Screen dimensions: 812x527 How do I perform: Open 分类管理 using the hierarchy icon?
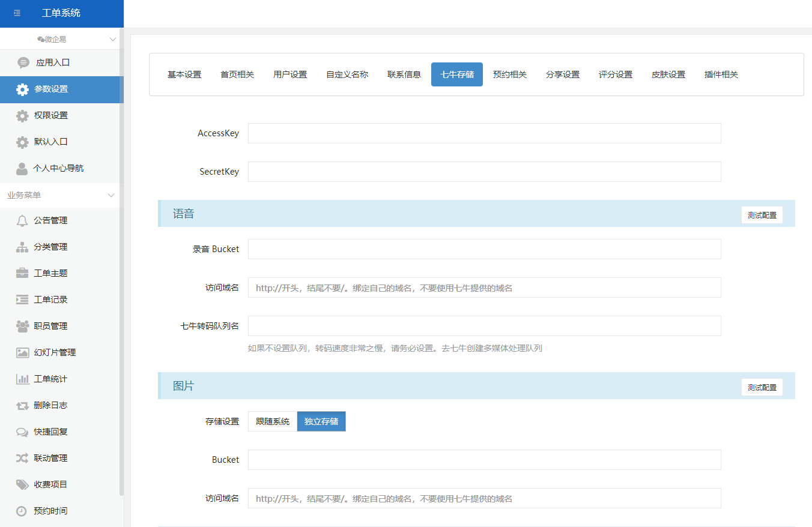(22, 247)
